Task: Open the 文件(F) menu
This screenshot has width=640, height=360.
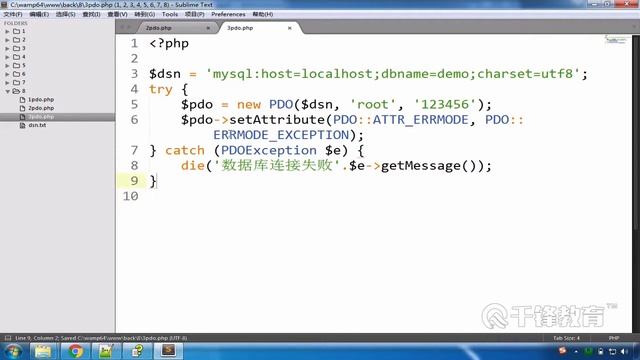Action: click(x=13, y=14)
